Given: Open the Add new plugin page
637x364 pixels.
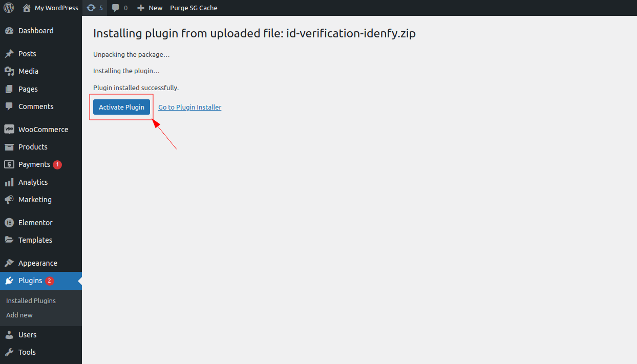Looking at the screenshot, I should [19, 315].
